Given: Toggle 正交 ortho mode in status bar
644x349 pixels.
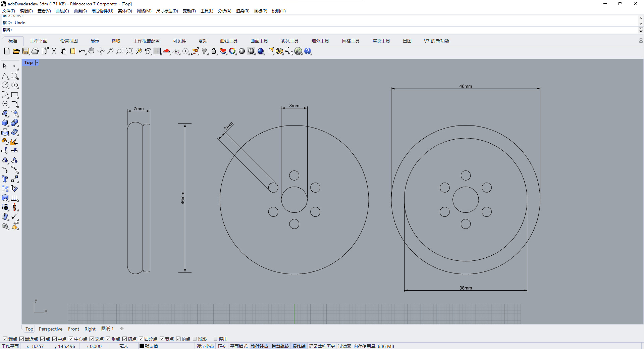Looking at the screenshot, I should coord(222,346).
